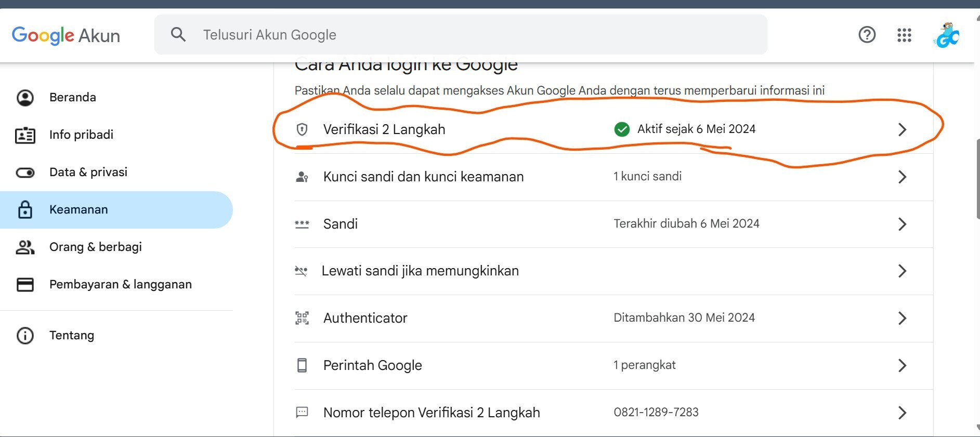The height and width of the screenshot is (437, 980).
Task: Click the passkey person-key icon
Action: 302,177
